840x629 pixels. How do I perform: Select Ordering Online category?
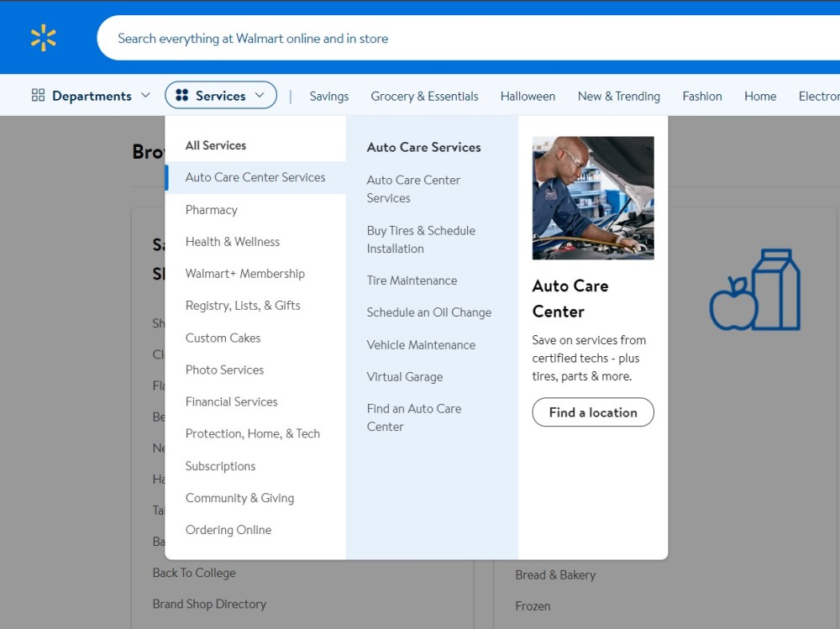(x=228, y=530)
